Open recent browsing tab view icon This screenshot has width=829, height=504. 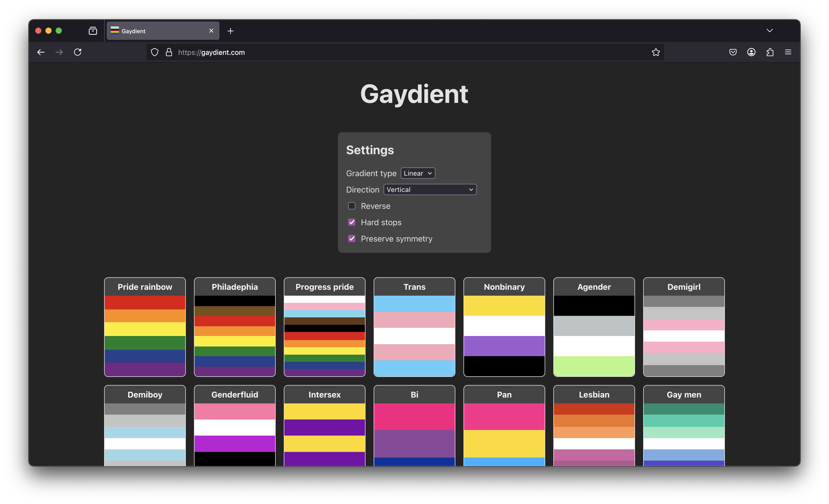pos(93,31)
